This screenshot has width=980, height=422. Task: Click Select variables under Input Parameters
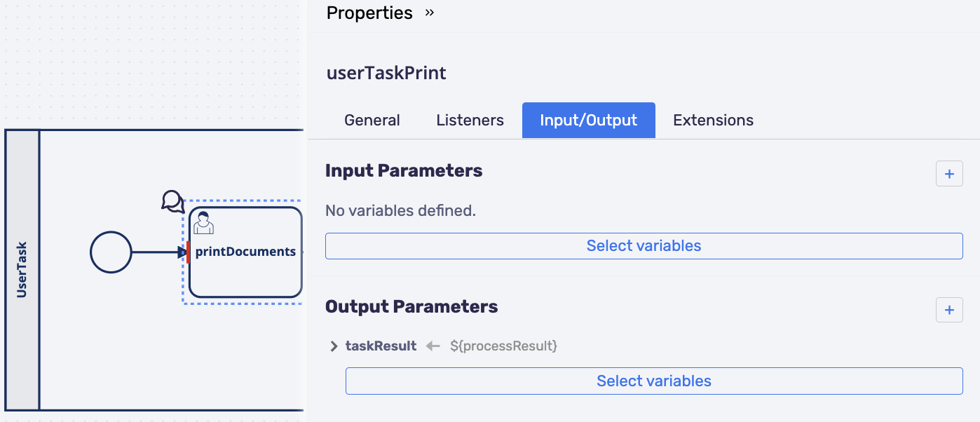tap(644, 246)
